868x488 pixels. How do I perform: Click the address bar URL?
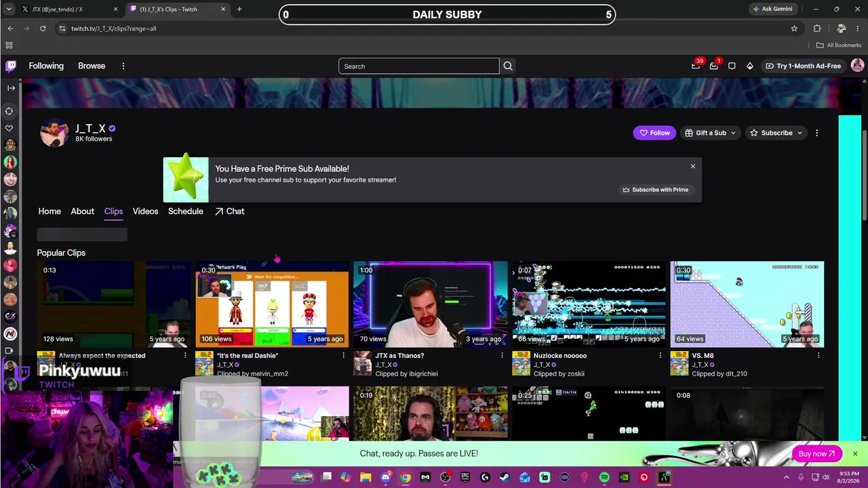click(x=113, y=28)
